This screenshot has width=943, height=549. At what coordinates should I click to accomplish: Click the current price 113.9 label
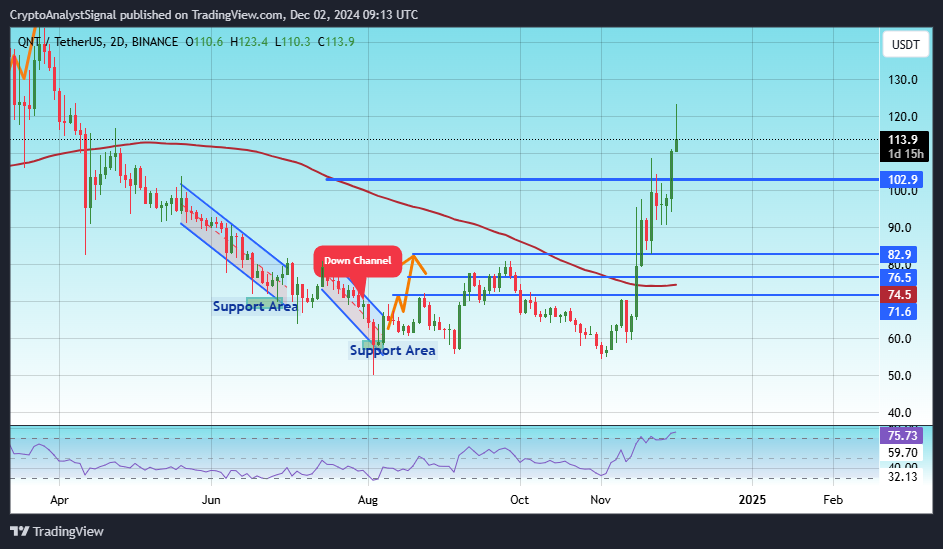point(904,146)
